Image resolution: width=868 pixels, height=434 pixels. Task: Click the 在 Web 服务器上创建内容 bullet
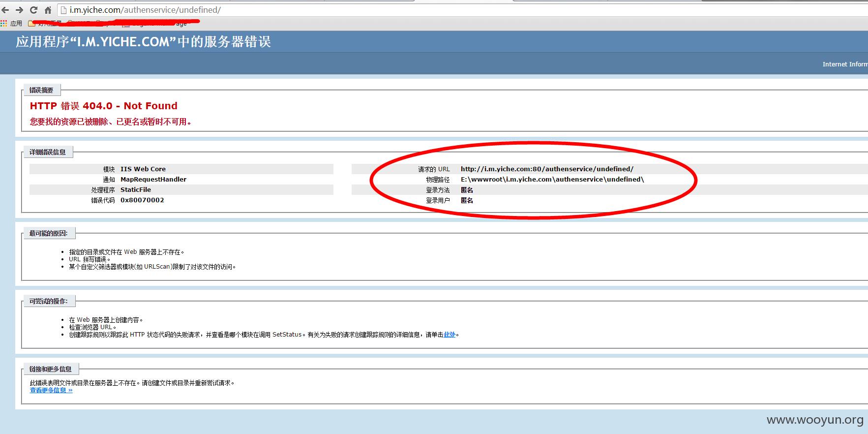click(106, 320)
